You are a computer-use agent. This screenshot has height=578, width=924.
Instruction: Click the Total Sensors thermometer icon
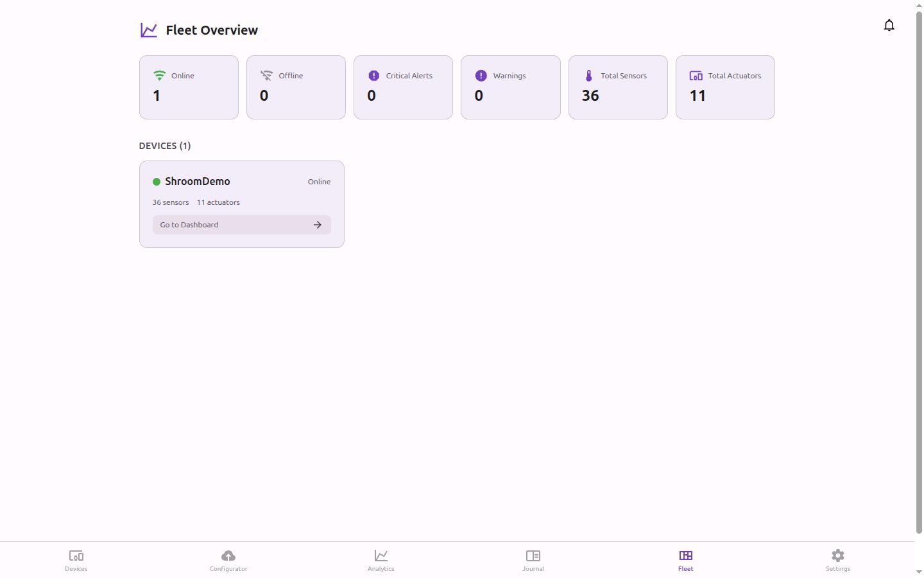(588, 75)
